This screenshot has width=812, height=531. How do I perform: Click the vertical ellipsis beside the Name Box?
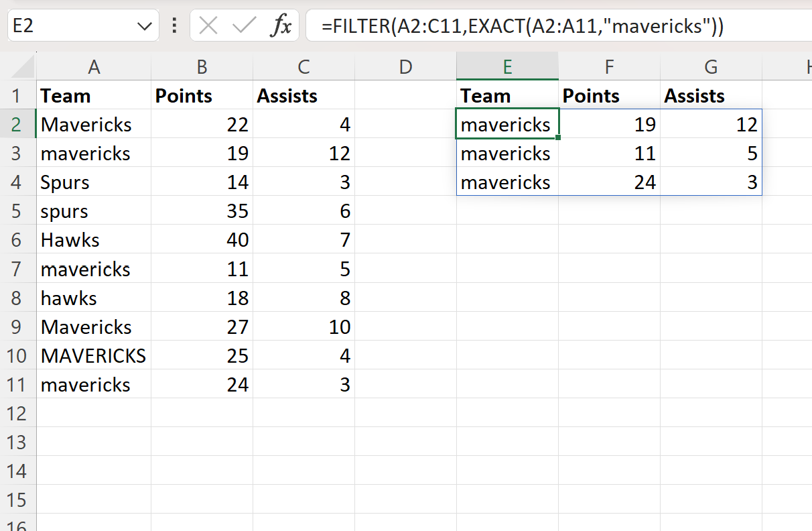[173, 26]
